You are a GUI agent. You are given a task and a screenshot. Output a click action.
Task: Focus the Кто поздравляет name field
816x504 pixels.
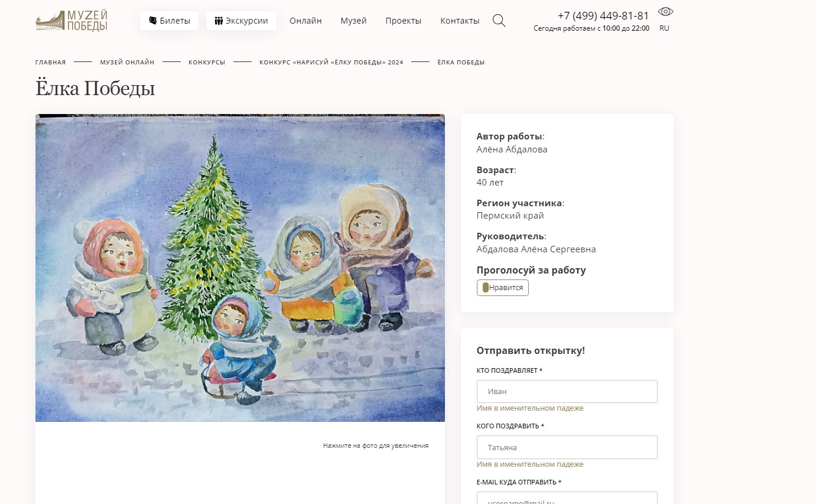[x=567, y=391]
